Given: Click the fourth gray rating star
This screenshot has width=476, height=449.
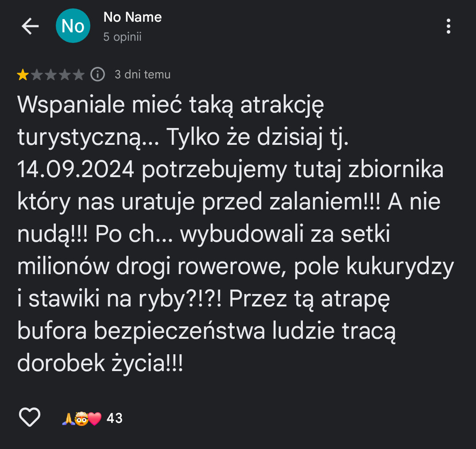Looking at the screenshot, I should point(65,75).
